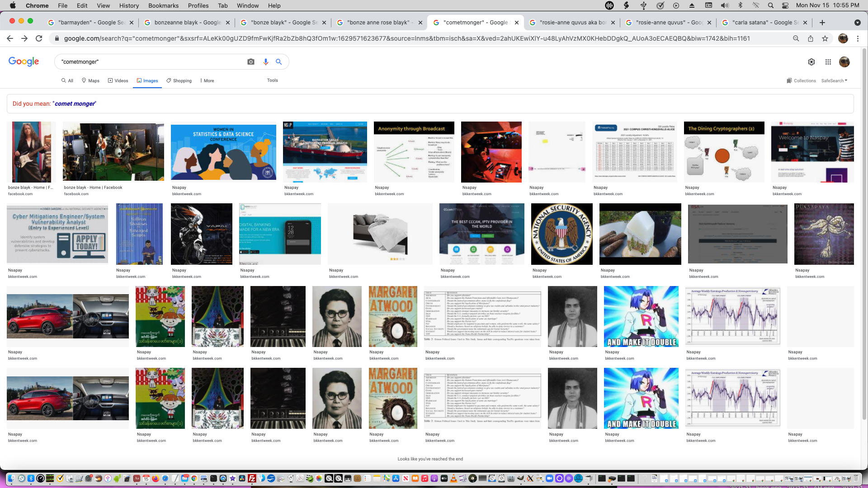
Task: Open the Profiles menu
Action: tap(198, 5)
